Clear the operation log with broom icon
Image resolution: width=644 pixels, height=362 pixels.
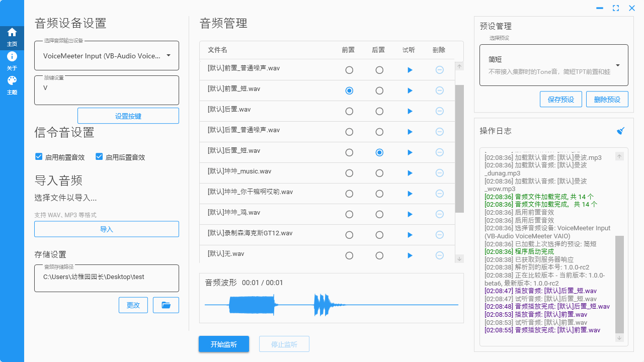(x=621, y=131)
